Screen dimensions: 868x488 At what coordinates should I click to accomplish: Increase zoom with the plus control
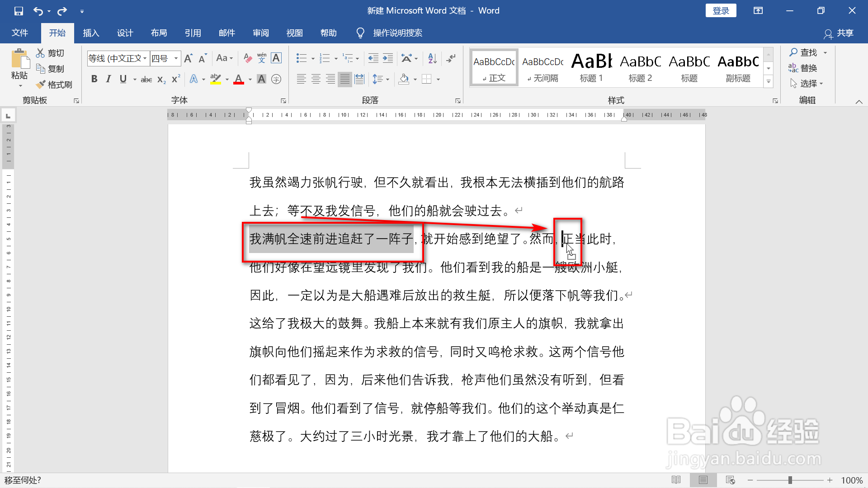click(x=830, y=480)
